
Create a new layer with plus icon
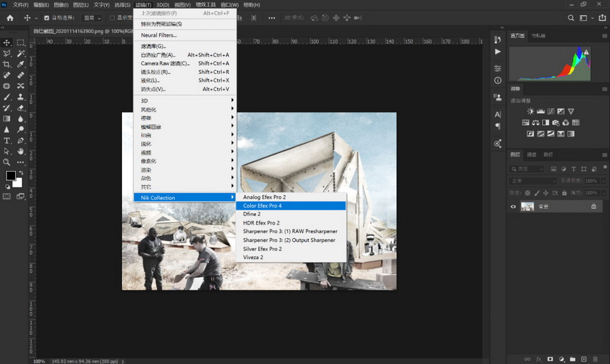pos(584,359)
